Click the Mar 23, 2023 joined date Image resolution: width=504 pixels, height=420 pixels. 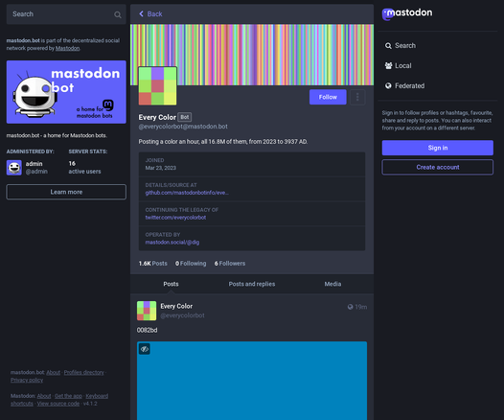pos(160,168)
